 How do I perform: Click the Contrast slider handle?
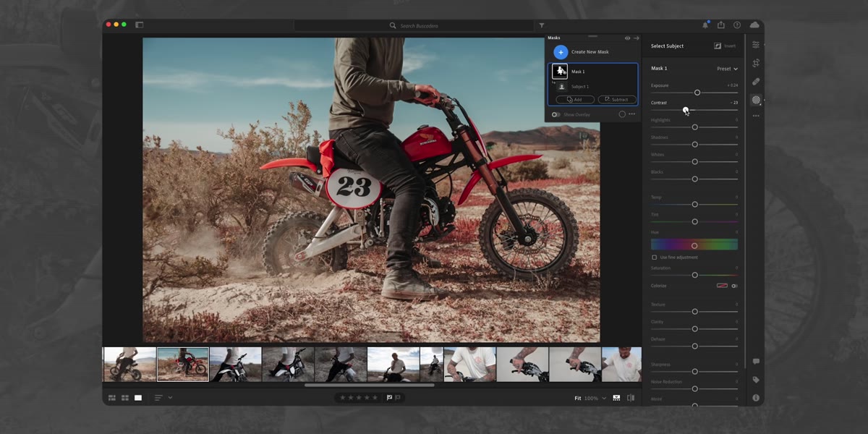click(x=686, y=110)
